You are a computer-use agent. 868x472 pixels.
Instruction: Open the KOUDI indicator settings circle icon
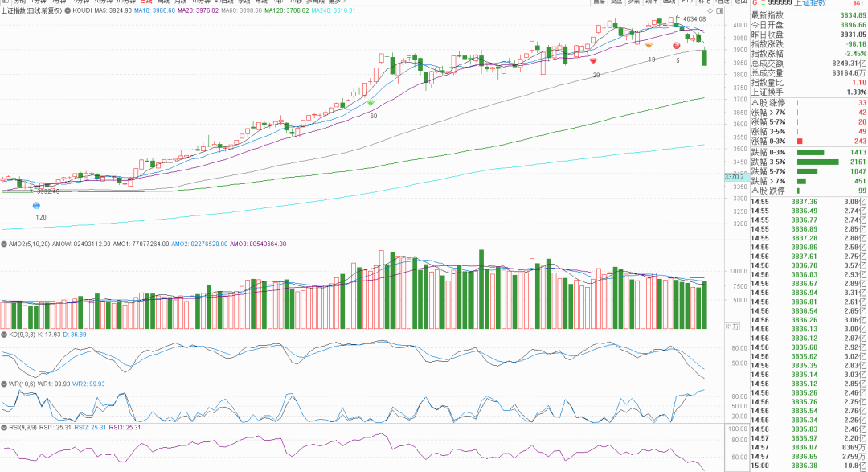click(x=68, y=10)
